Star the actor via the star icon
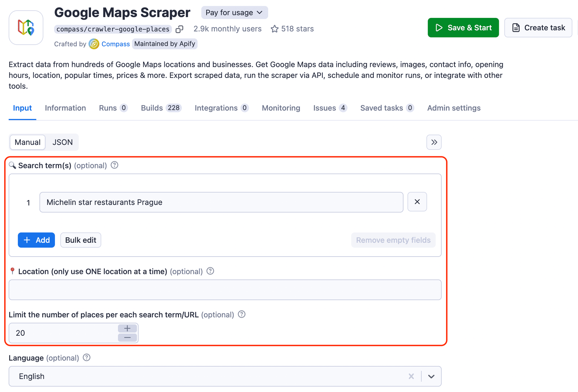This screenshot has width=578, height=392. (275, 29)
